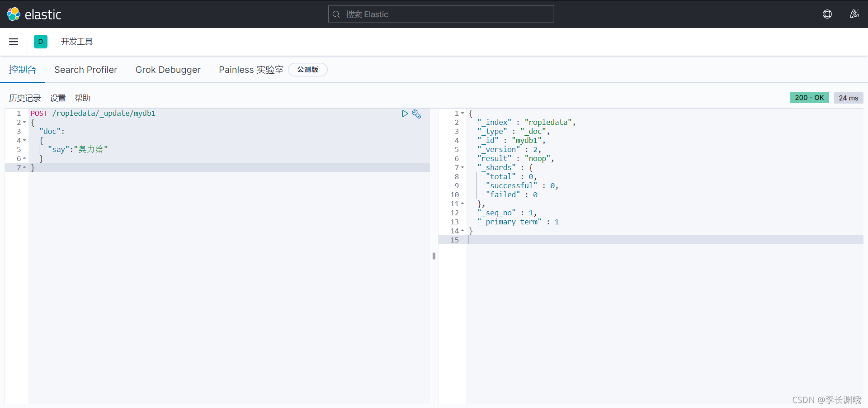This screenshot has height=408, width=868.
Task: Click "_index" : "ropledata" in response
Action: [x=527, y=122]
